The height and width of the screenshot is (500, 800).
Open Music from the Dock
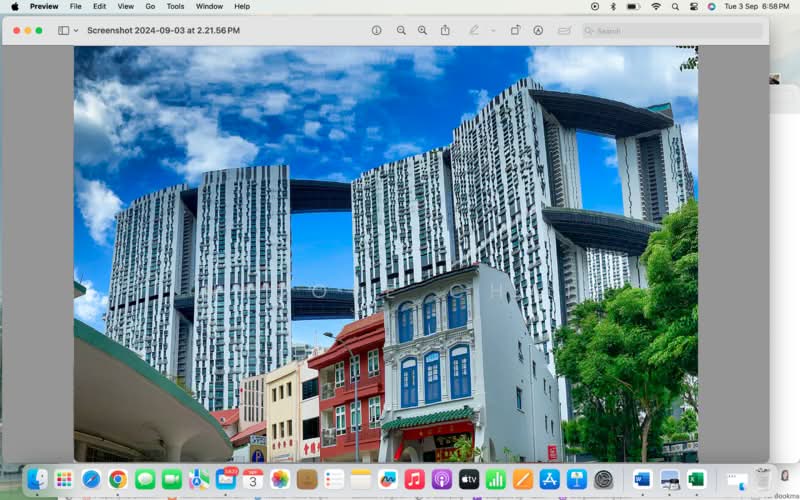pos(415,480)
